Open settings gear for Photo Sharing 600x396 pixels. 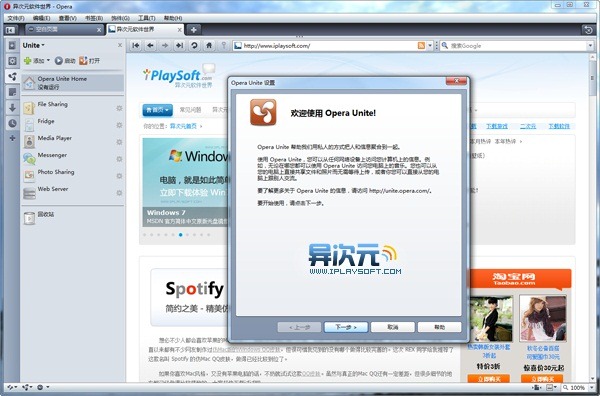pyautogui.click(x=119, y=176)
